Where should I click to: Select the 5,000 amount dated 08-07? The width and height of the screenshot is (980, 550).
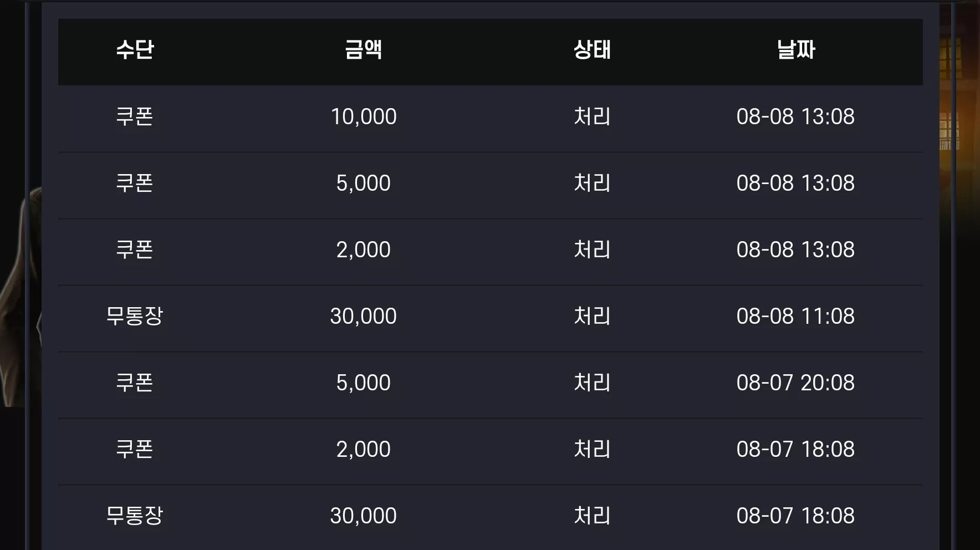click(x=364, y=383)
